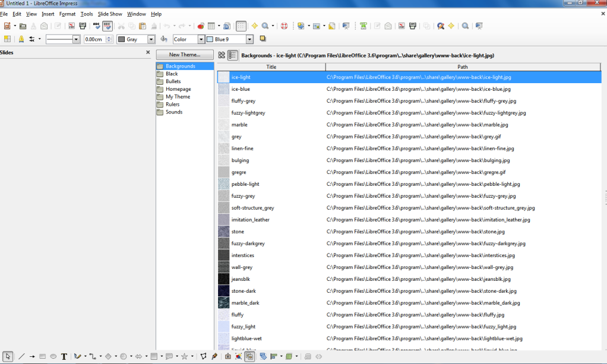Select the My Theme gallery theme
Viewport: 607px width, 364px height.
point(178,97)
